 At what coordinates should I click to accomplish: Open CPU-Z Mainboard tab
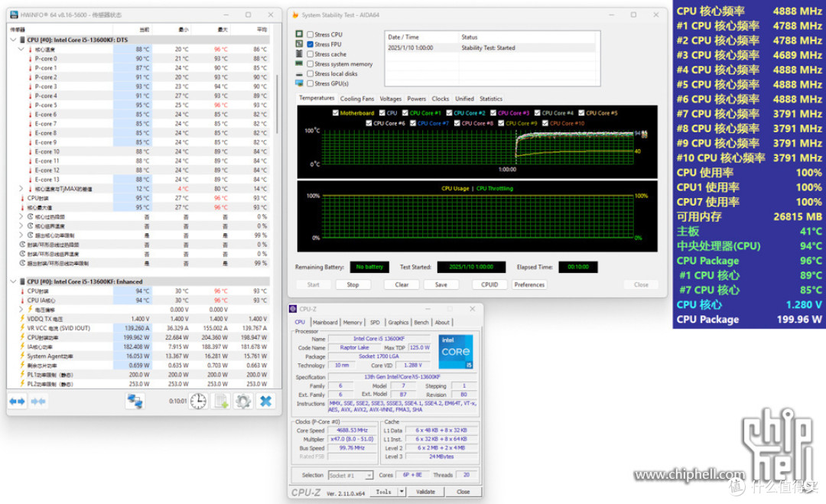point(325,322)
